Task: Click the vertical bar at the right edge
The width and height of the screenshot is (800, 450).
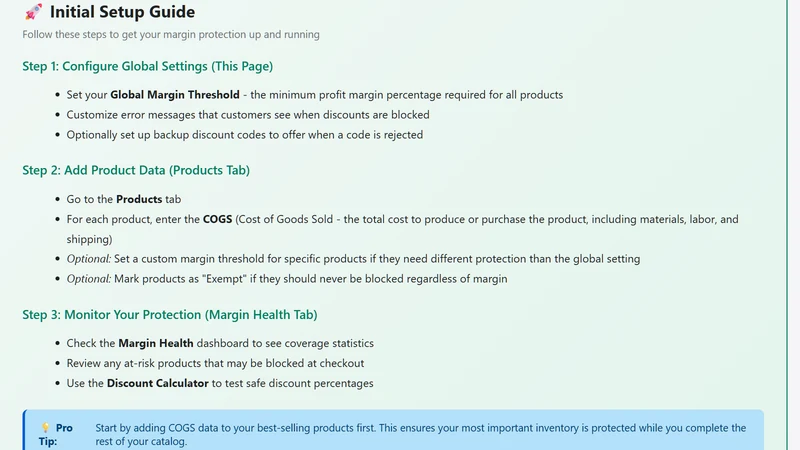Action: point(787,225)
